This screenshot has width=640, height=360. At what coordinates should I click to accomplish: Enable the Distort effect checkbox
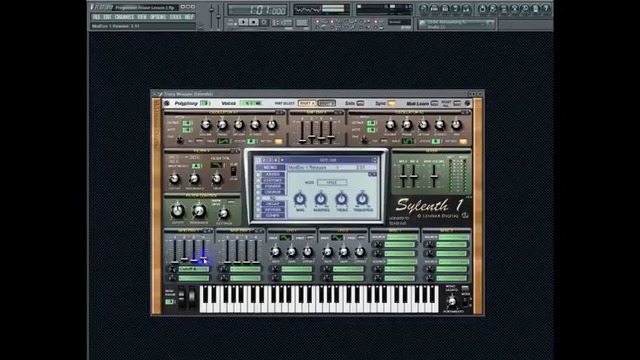tap(258, 180)
